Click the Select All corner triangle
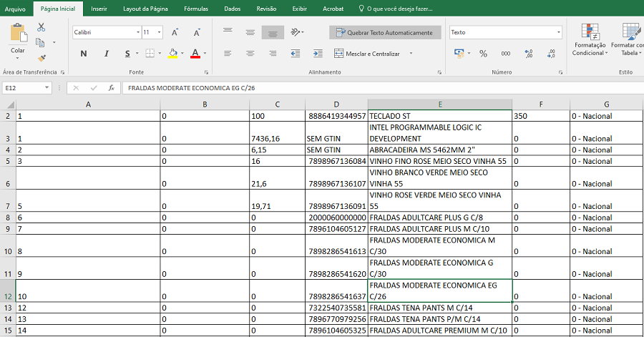 (x=10, y=104)
